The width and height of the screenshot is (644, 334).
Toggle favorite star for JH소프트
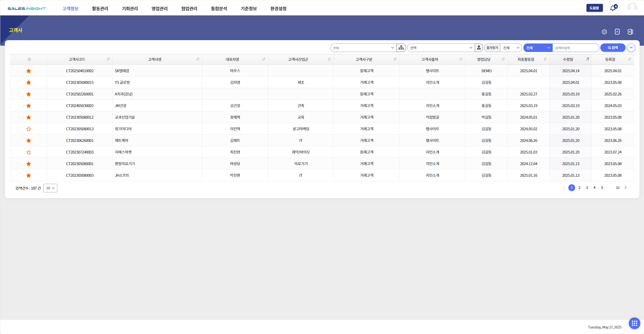click(29, 175)
